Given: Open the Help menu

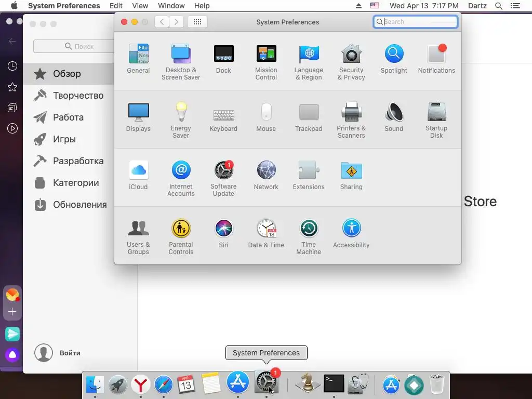Looking at the screenshot, I should [202, 6].
